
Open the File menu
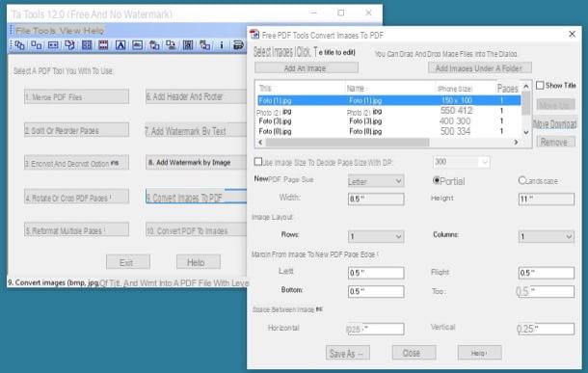point(22,31)
